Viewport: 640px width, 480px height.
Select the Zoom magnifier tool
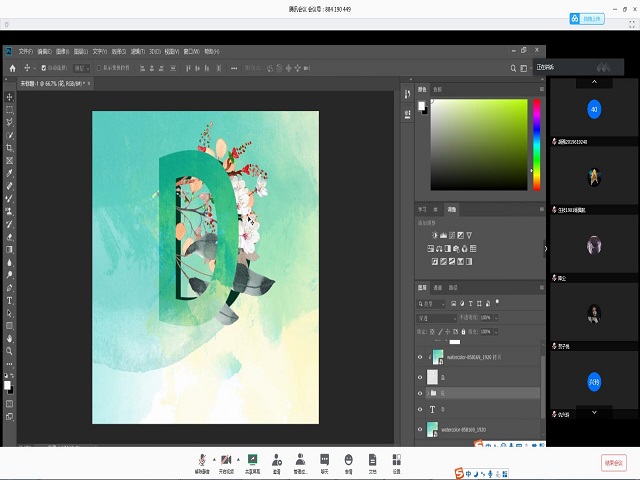tap(10, 351)
